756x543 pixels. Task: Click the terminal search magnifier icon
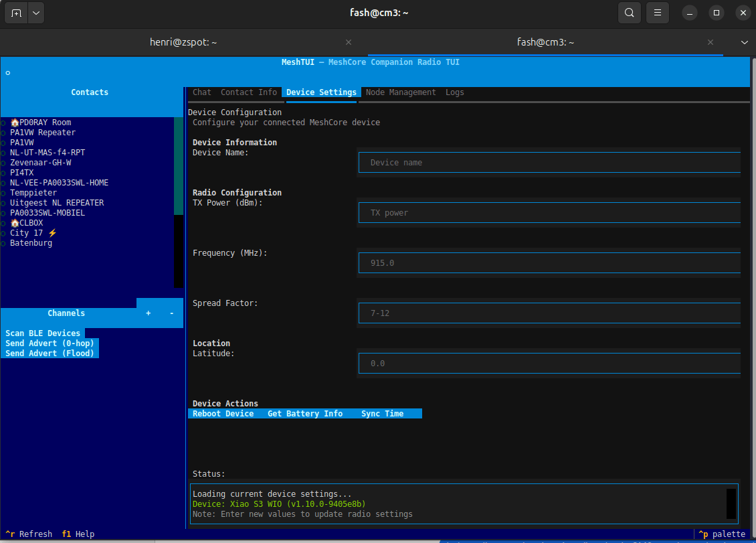pyautogui.click(x=629, y=13)
